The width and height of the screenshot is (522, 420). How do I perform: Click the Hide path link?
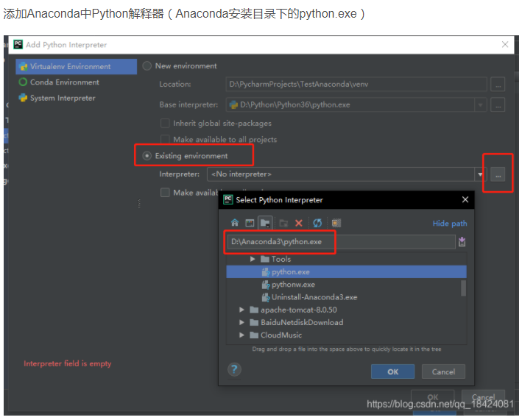[450, 224]
